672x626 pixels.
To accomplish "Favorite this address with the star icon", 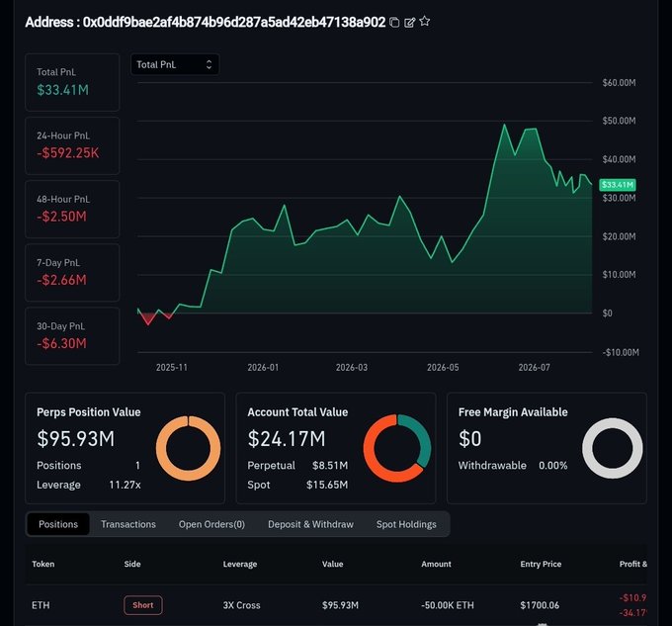I will click(x=425, y=21).
